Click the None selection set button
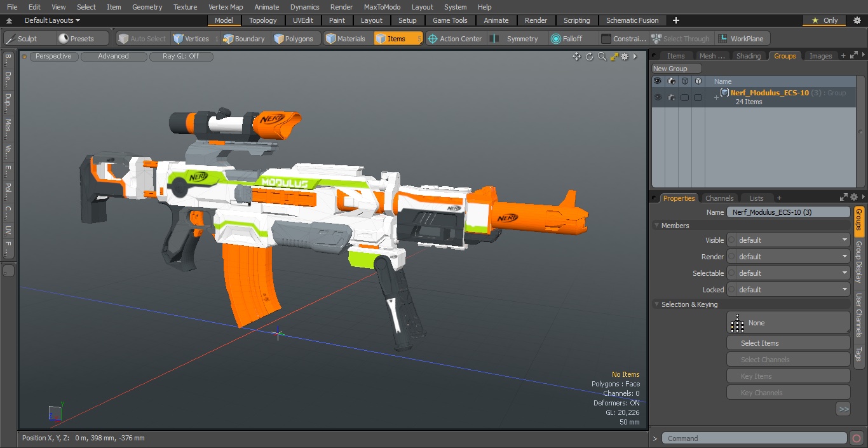The image size is (868, 448). (789, 323)
